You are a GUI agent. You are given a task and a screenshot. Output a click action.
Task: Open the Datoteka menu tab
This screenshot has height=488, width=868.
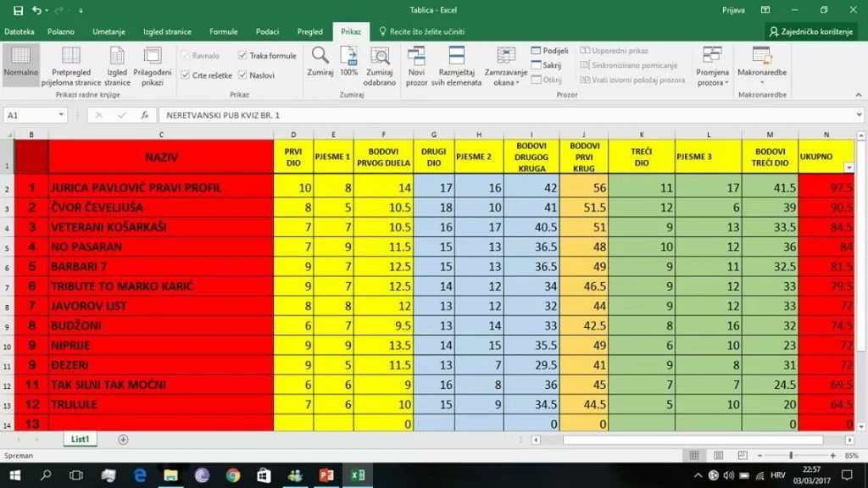tap(19, 31)
